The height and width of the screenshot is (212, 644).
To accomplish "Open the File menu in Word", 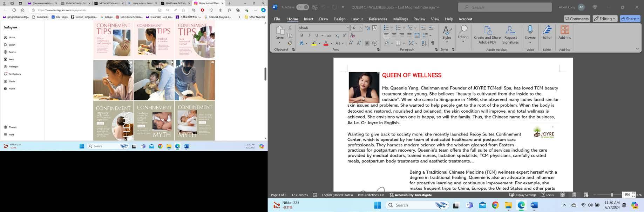I will [277, 19].
